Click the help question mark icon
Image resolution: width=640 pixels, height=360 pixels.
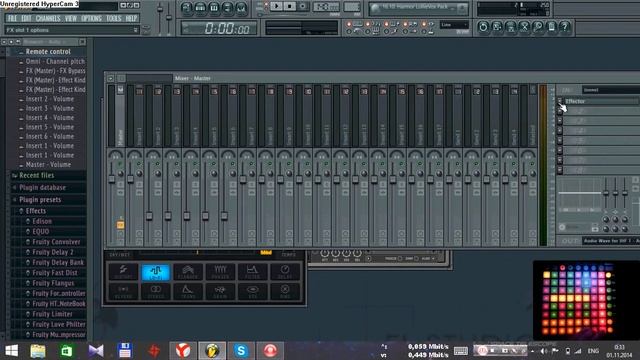(565, 27)
